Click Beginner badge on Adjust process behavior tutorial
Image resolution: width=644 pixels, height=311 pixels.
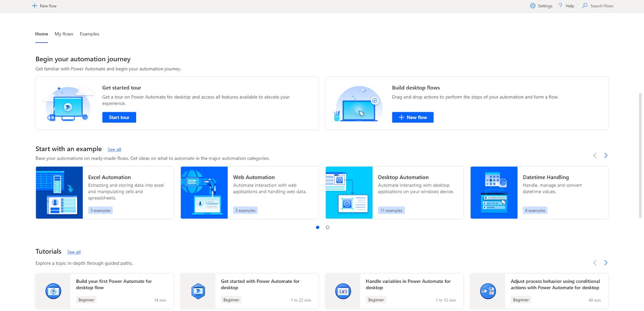521,300
